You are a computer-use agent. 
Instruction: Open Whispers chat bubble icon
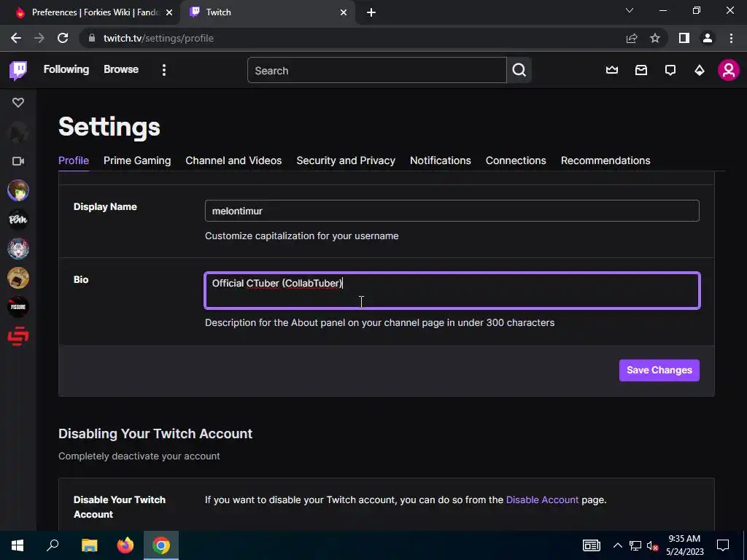click(670, 71)
